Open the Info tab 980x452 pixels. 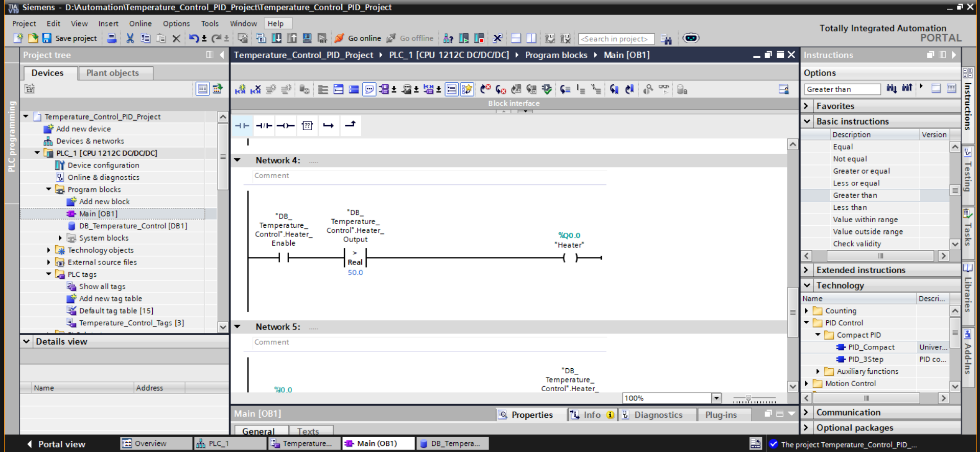[x=592, y=415]
